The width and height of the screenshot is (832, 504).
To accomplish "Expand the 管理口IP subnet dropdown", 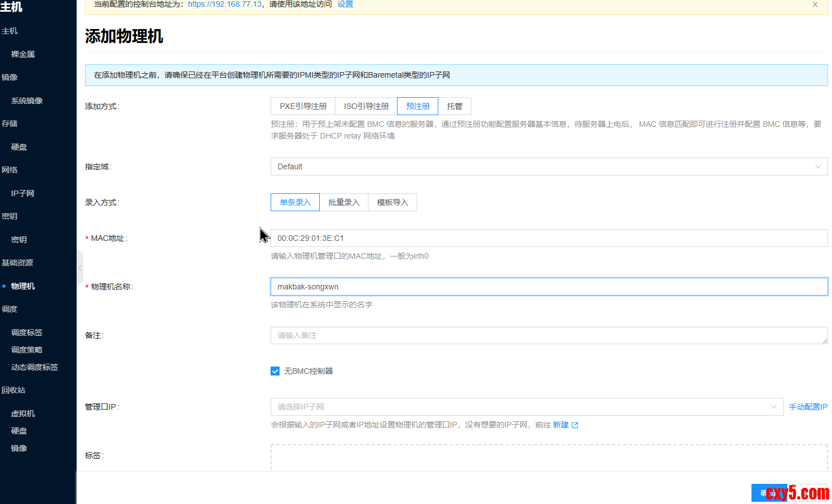I will [526, 407].
